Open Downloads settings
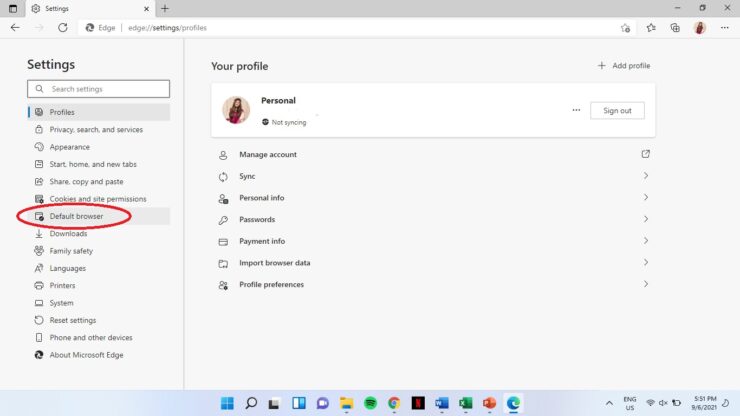 coord(99,234)
